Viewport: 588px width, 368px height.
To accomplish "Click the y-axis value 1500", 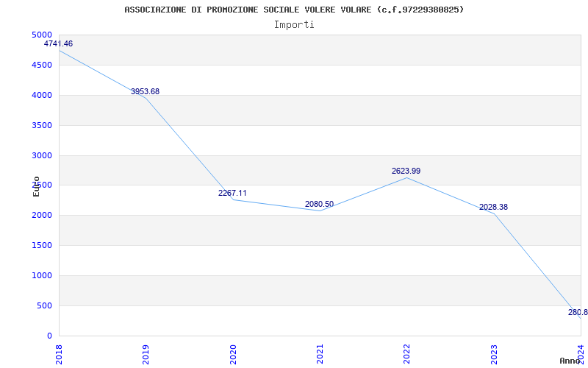I will pyautogui.click(x=42, y=245).
